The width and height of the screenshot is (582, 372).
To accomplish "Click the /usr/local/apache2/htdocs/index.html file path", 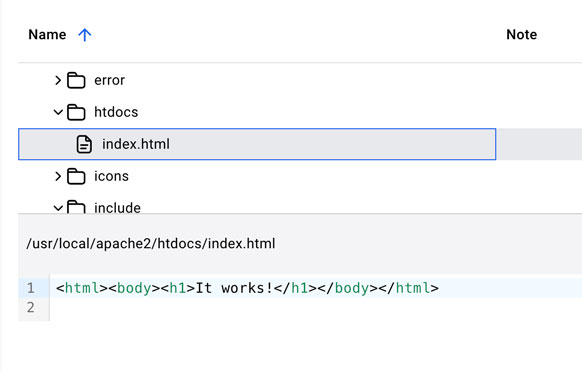I will coord(151,244).
